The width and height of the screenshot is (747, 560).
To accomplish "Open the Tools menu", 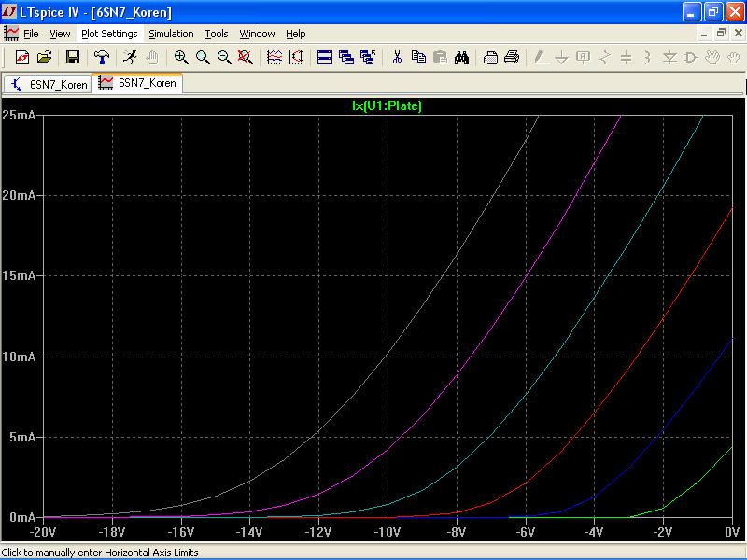I will tap(217, 34).
